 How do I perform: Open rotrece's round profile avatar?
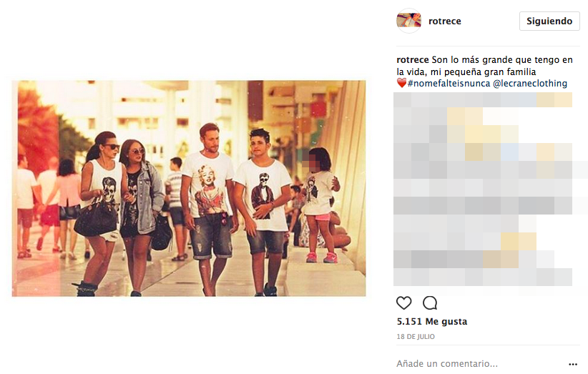point(408,21)
